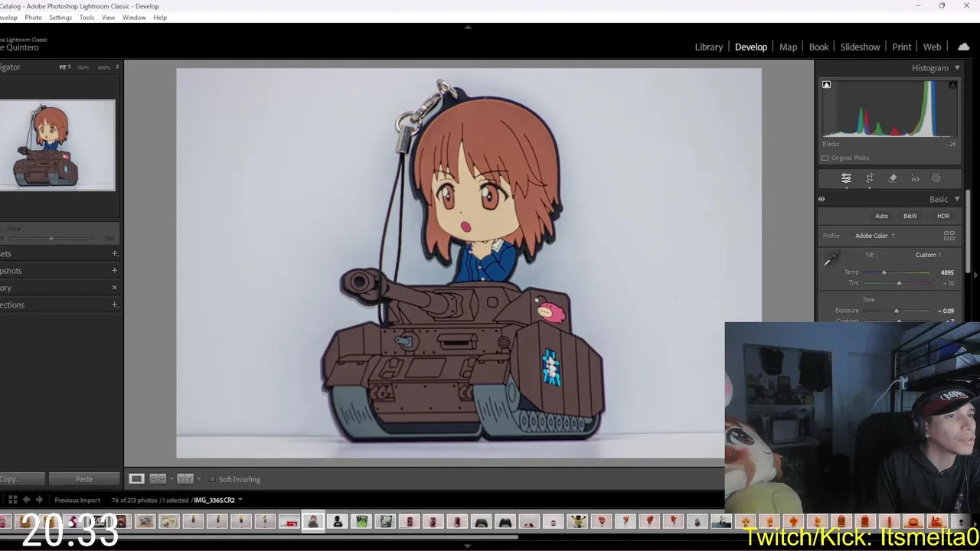Collapse the bottom filmstrip panel arrow
Image resolution: width=980 pixels, height=551 pixels.
(x=468, y=546)
